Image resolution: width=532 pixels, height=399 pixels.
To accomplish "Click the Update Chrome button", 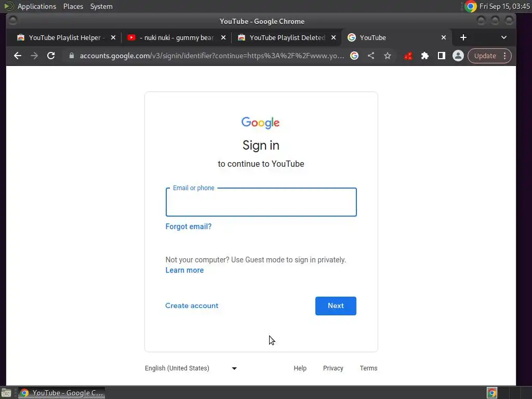I will (x=485, y=56).
